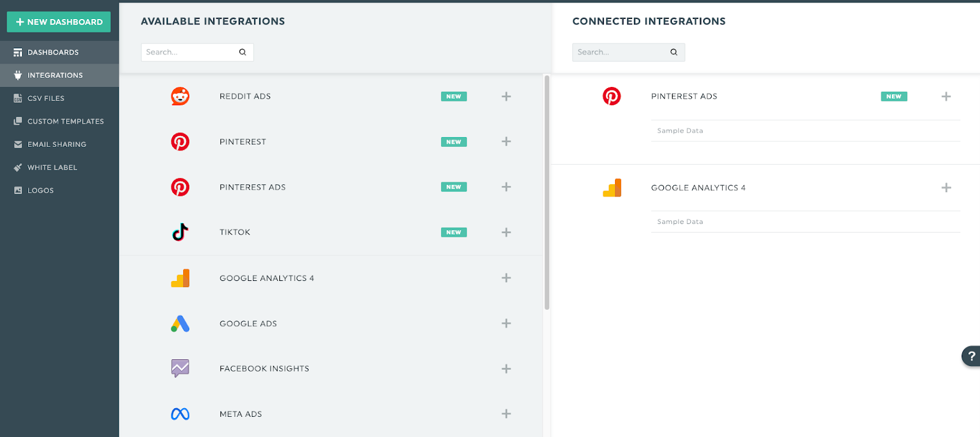
Task: Open Custom Templates from sidebar
Action: [x=66, y=121]
